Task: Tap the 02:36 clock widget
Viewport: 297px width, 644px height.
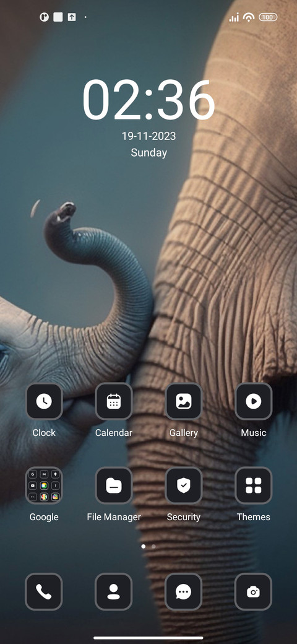Action: tap(148, 100)
